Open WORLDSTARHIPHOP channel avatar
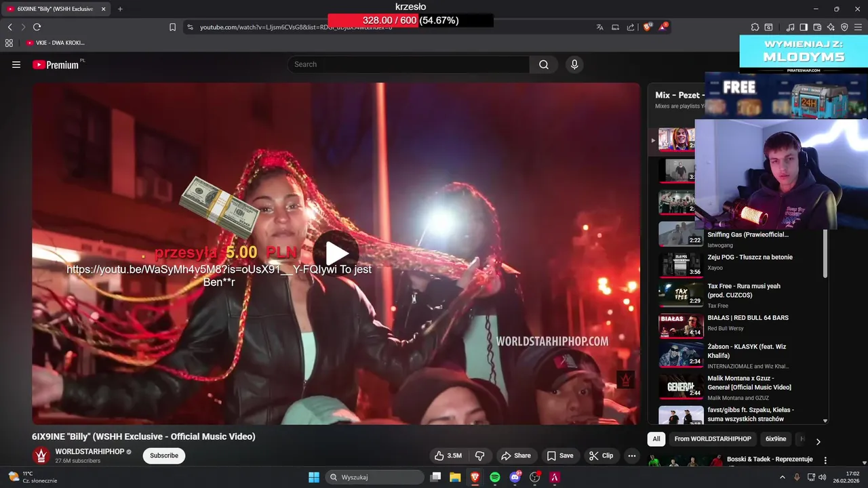Image resolution: width=868 pixels, height=488 pixels. [41, 455]
